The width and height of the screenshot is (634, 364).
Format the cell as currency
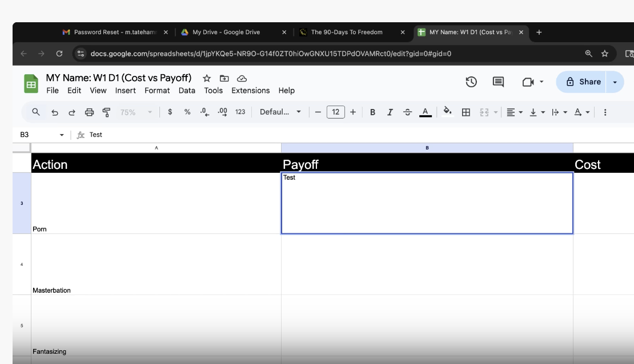170,112
